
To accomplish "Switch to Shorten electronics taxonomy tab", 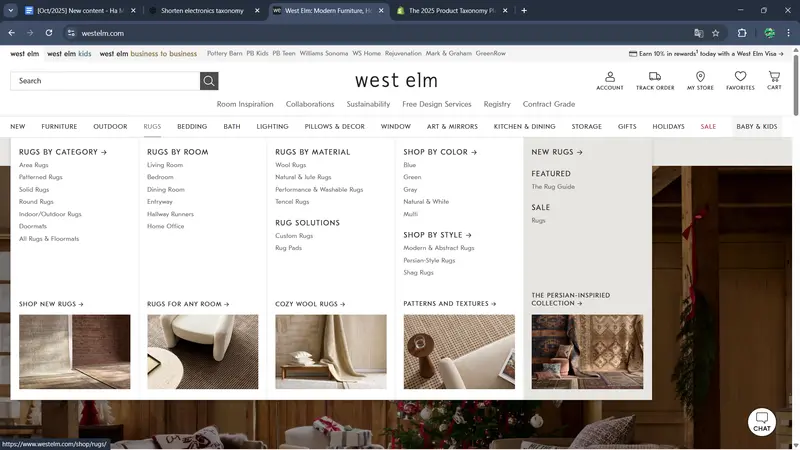I will tap(203, 10).
